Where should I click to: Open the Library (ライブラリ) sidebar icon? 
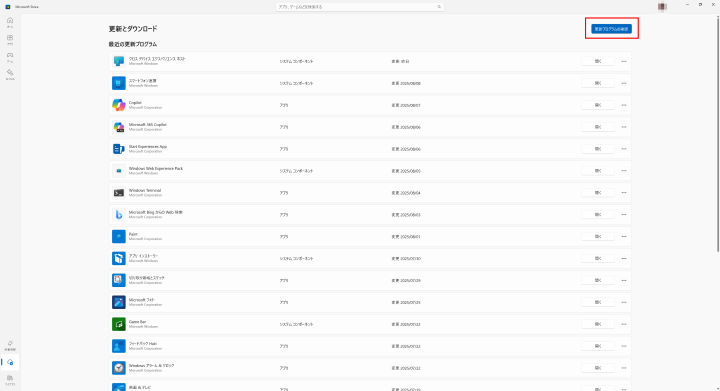(x=10, y=380)
